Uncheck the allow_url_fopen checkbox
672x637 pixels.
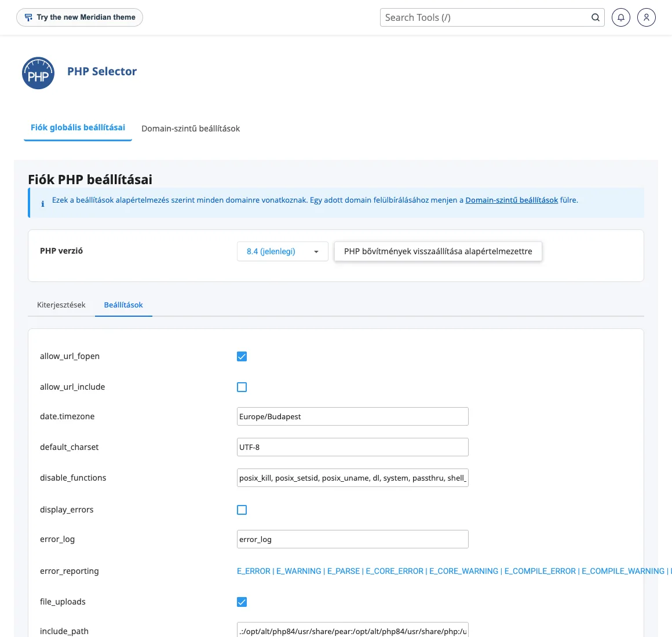pyautogui.click(x=242, y=356)
